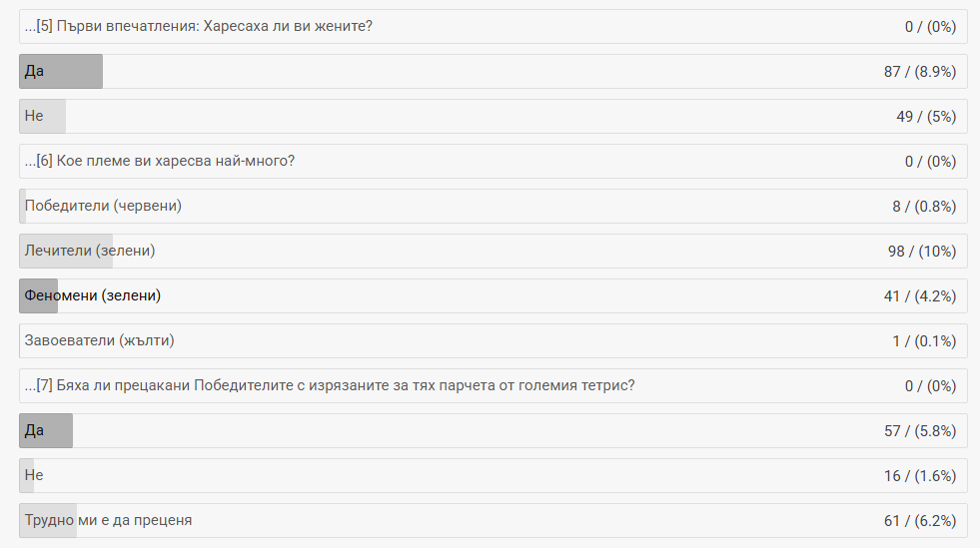Click the '1 / (0.1%)' vote count

click(924, 341)
